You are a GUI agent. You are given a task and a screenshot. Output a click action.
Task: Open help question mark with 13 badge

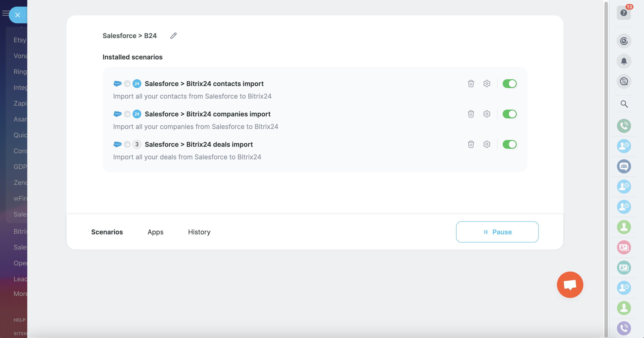[x=624, y=13]
